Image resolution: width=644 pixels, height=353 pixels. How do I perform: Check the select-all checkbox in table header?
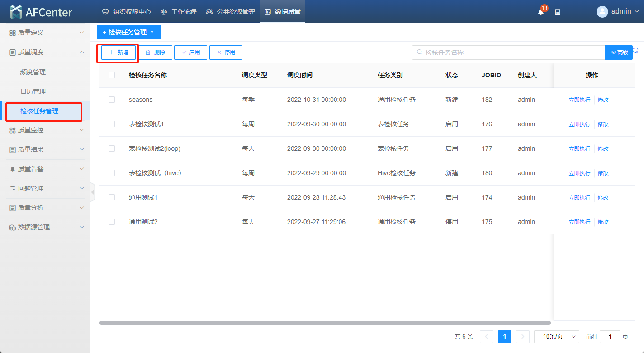click(112, 75)
